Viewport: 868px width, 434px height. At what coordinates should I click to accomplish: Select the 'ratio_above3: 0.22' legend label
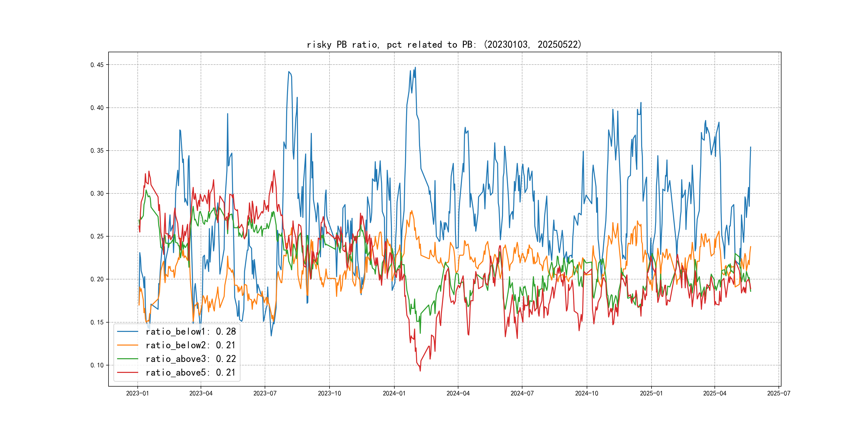(x=191, y=359)
